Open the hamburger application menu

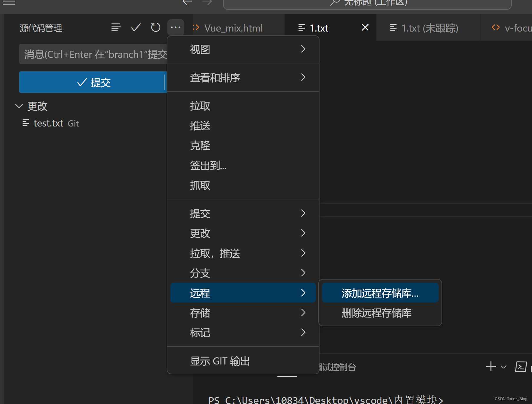click(x=9, y=2)
